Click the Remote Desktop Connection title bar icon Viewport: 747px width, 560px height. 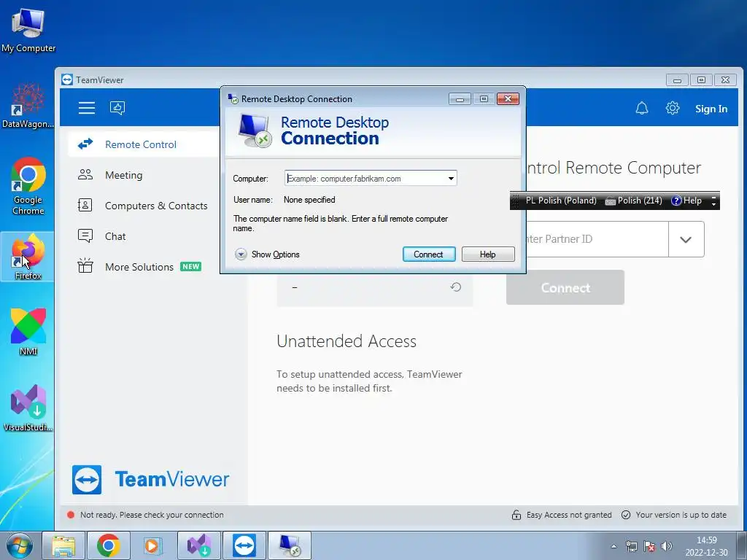pyautogui.click(x=233, y=98)
